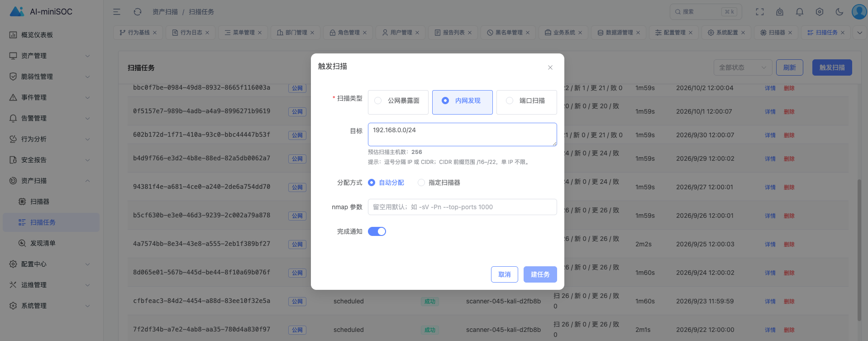Click the 目标 textarea
Viewport: 868px width, 341px height.
[463, 134]
